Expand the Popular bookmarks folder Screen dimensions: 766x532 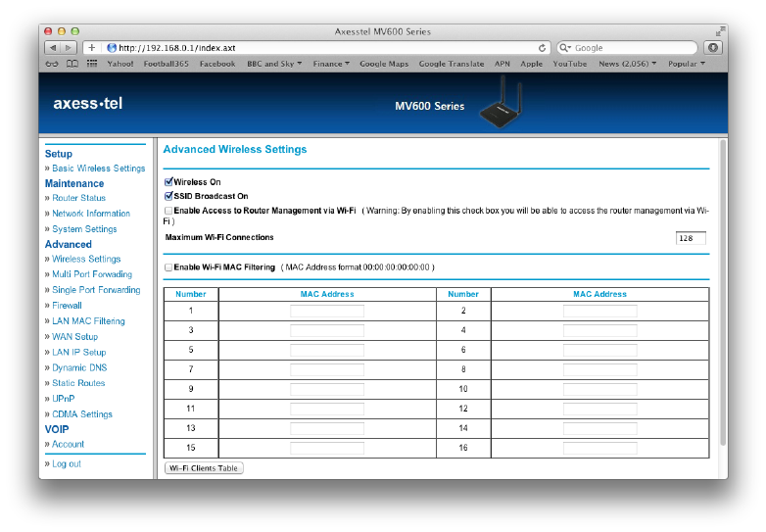click(x=687, y=64)
